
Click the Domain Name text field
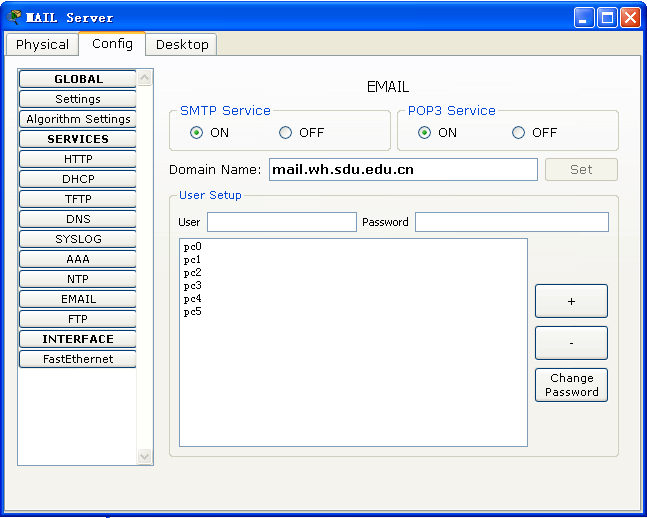[x=402, y=169]
